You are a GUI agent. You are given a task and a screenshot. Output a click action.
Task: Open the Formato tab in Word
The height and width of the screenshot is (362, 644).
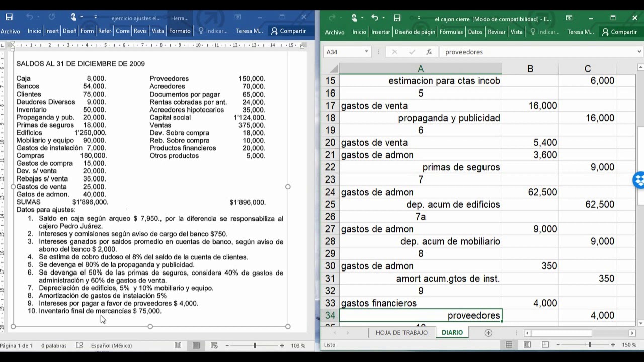point(180,31)
